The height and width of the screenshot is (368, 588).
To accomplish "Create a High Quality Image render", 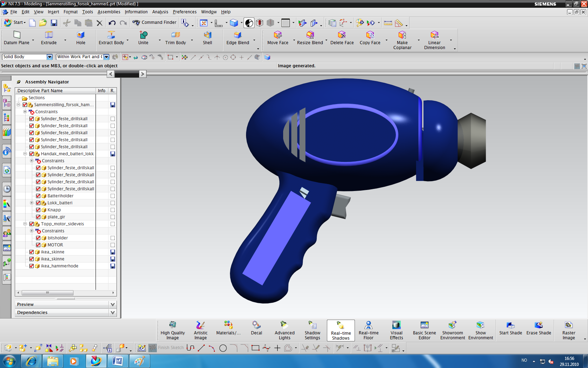I will pyautogui.click(x=173, y=330).
